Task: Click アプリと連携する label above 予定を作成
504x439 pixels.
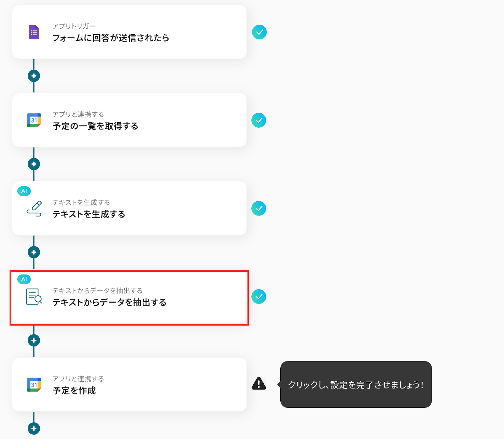Action: coord(78,379)
